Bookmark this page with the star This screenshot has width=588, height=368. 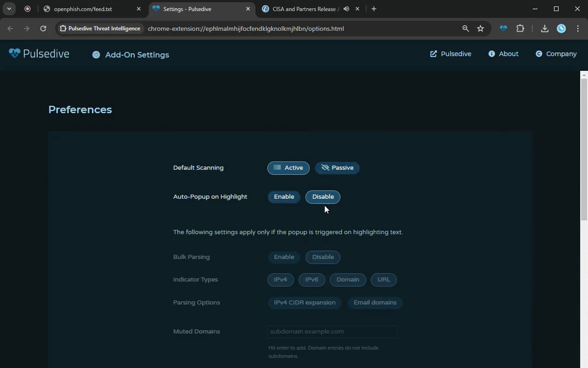tap(481, 29)
